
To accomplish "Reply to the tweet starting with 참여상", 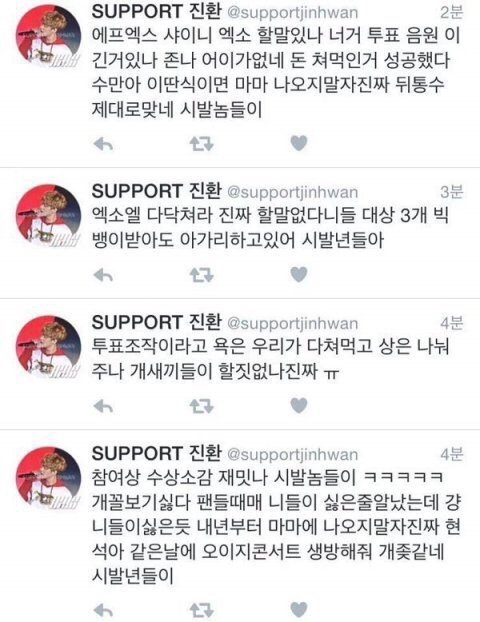I will (103, 611).
